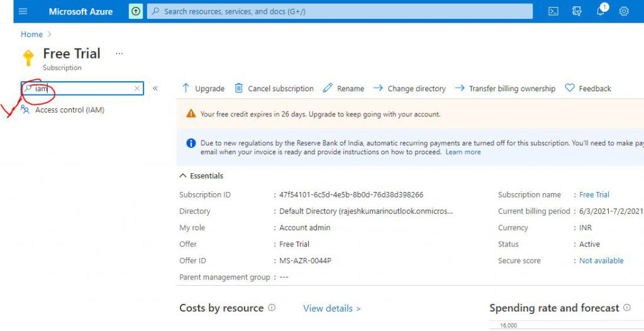Click Rename in the command bar
Image resolution: width=644 pixels, height=331 pixels.
pyautogui.click(x=343, y=89)
